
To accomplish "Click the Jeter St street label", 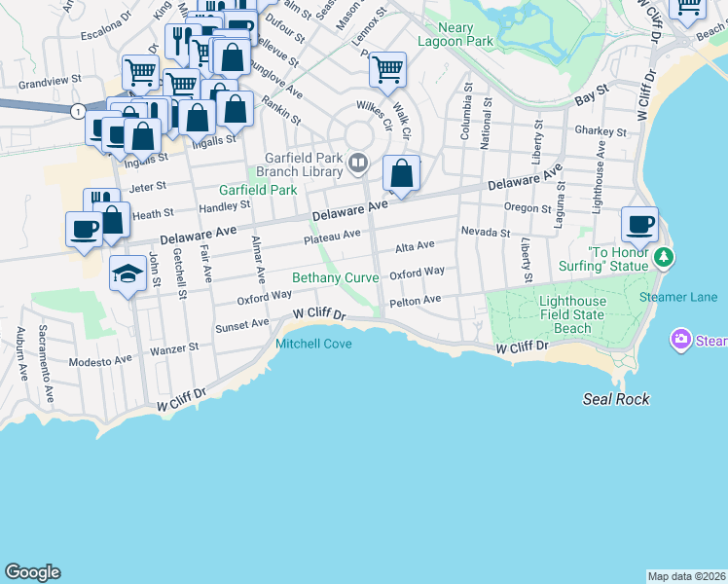I will tap(148, 187).
